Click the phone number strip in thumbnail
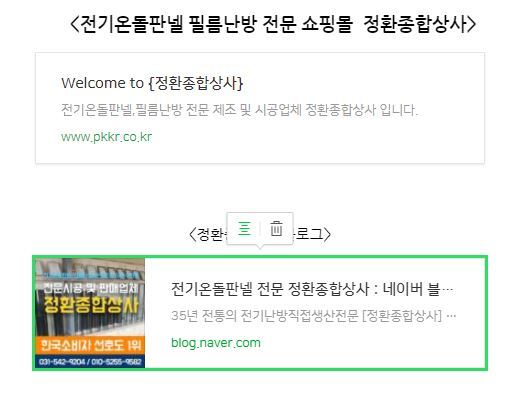The width and height of the screenshot is (529, 408). tap(90, 361)
